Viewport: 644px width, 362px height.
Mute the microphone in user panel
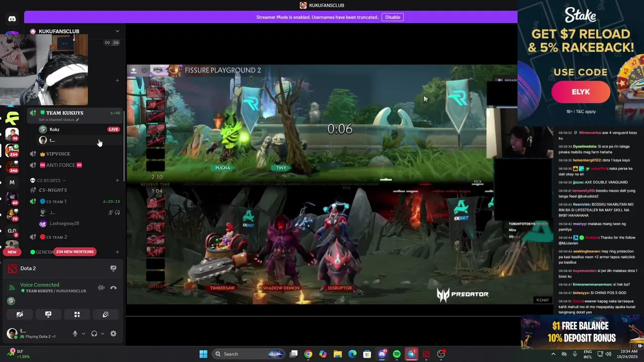75,333
